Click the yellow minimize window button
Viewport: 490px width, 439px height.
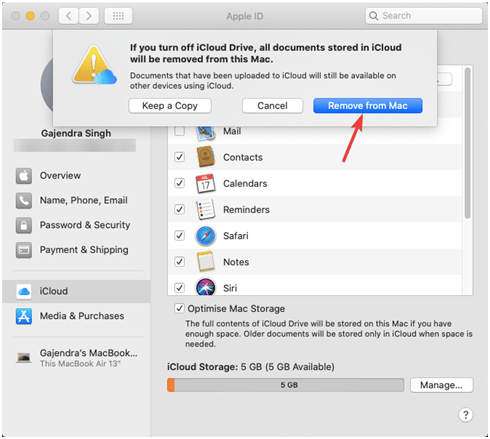tap(30, 16)
